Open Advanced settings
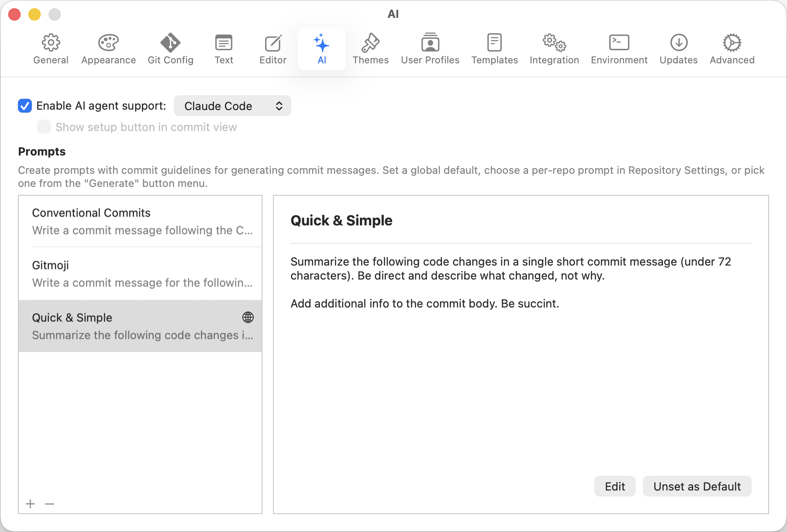787x532 pixels. pyautogui.click(x=732, y=48)
